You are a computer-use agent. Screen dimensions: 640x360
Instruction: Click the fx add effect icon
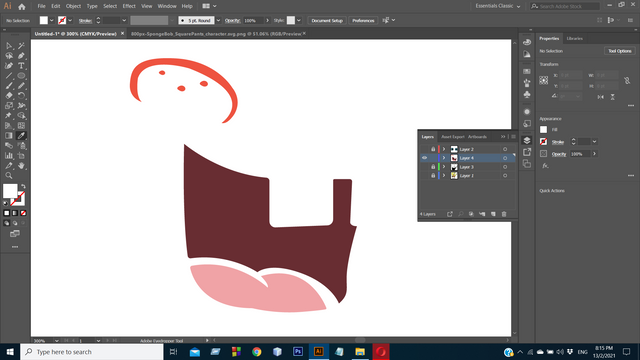(x=545, y=166)
